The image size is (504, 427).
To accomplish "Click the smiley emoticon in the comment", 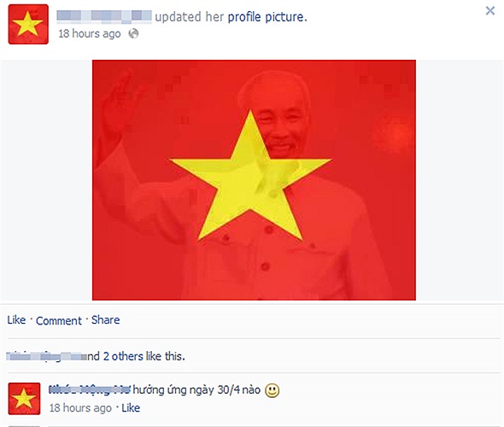I will (x=272, y=390).
